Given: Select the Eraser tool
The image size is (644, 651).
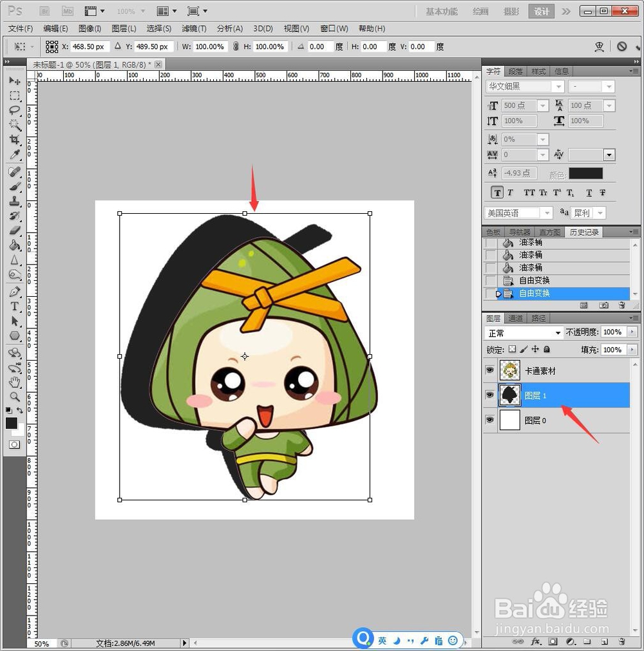Looking at the screenshot, I should pos(15,231).
